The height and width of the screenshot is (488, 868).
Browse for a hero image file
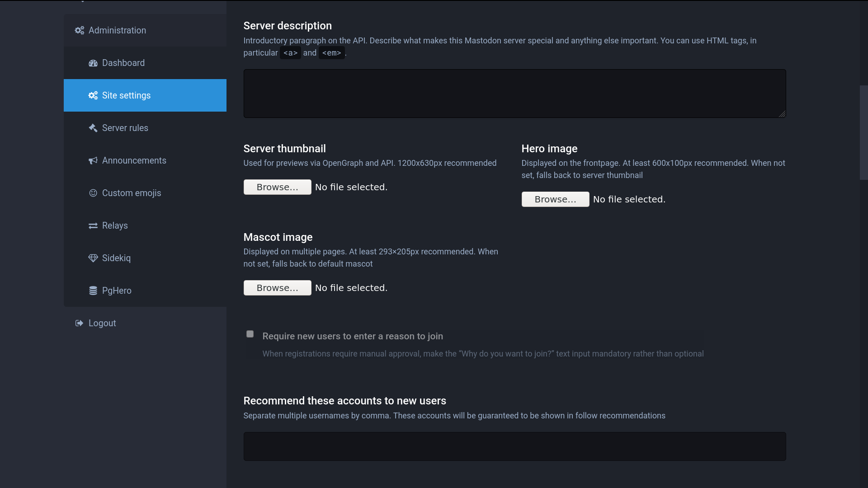(x=555, y=200)
